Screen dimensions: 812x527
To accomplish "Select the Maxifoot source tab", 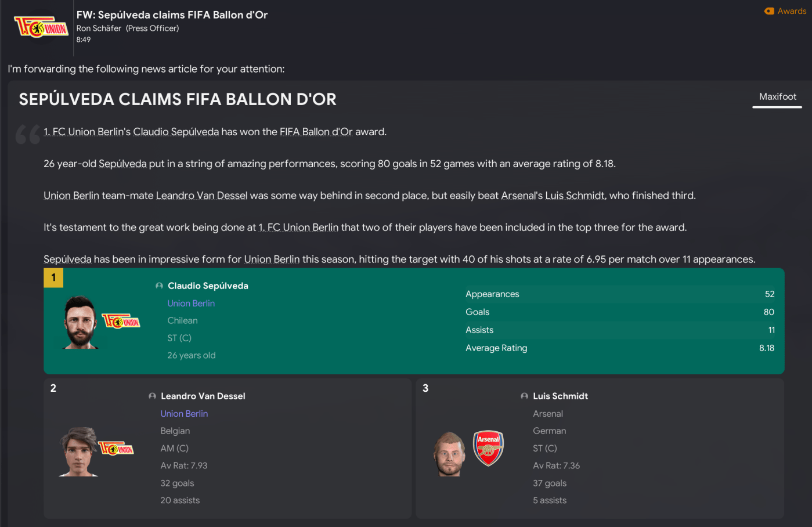I will coord(777,97).
